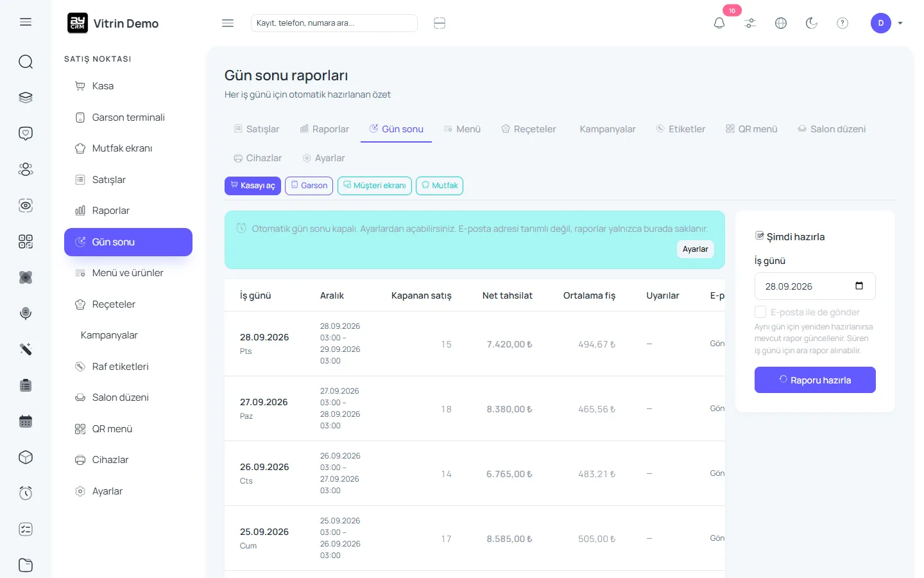The height and width of the screenshot is (578, 924).
Task: Open Kasa in the sidebar
Action: click(128, 86)
